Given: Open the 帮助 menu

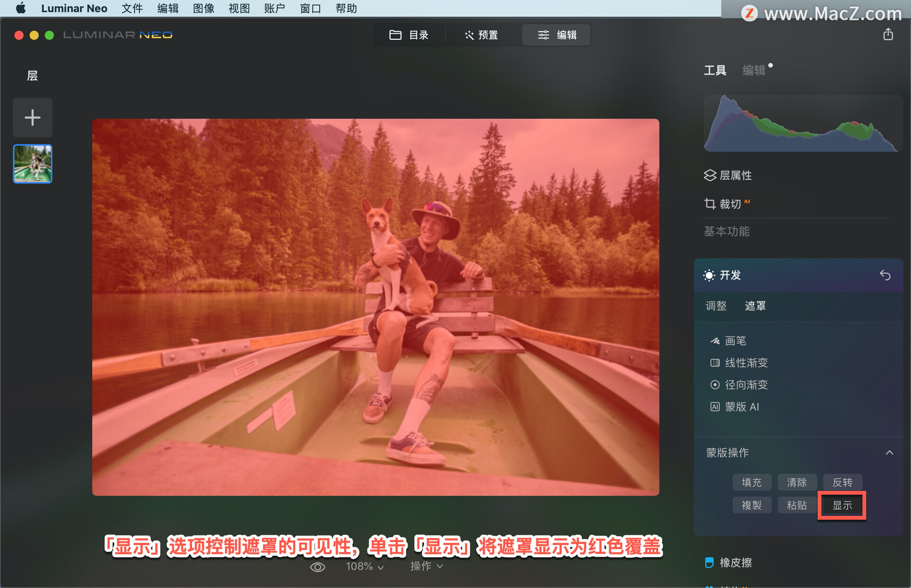Looking at the screenshot, I should [346, 9].
